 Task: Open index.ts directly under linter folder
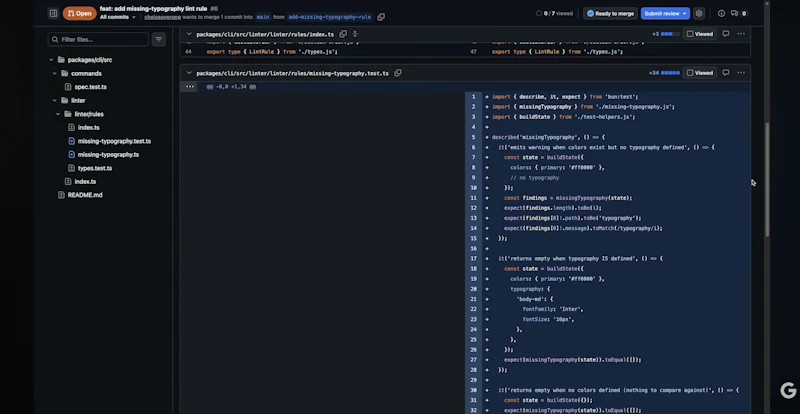click(85, 181)
